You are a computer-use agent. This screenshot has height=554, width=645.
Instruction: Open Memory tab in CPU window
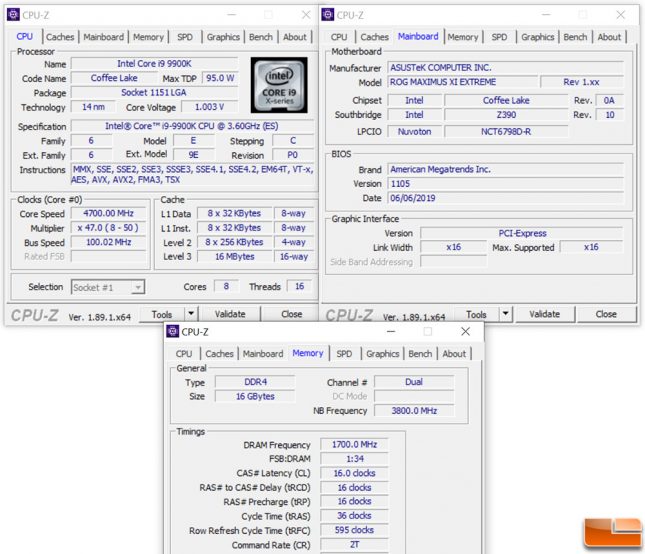coord(148,37)
